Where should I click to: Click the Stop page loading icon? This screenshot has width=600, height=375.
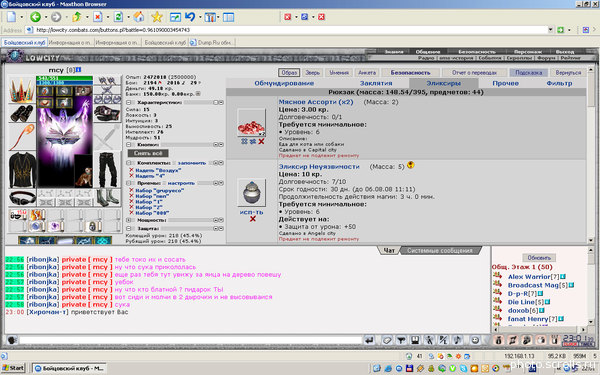pyautogui.click(x=98, y=17)
